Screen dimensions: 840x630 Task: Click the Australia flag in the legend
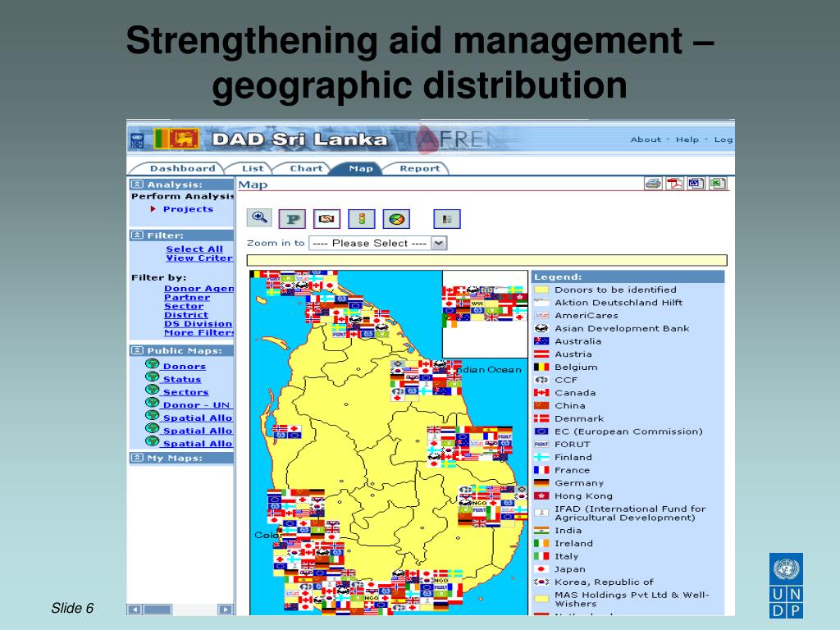(x=541, y=341)
